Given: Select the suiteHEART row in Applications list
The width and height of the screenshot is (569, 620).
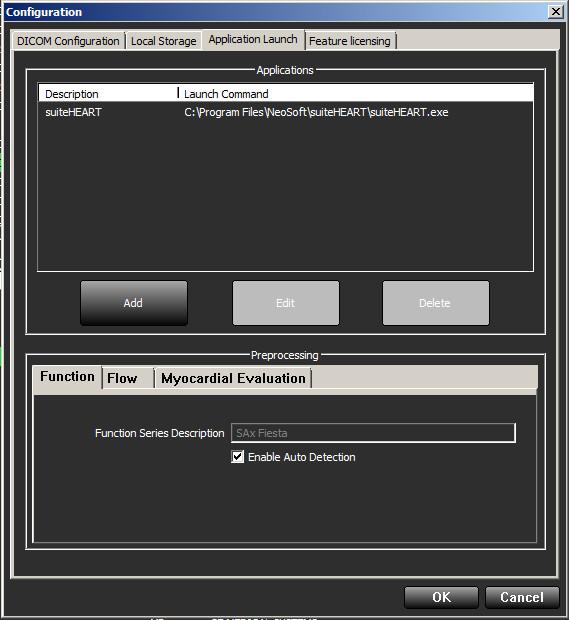Looking at the screenshot, I should (x=285, y=112).
